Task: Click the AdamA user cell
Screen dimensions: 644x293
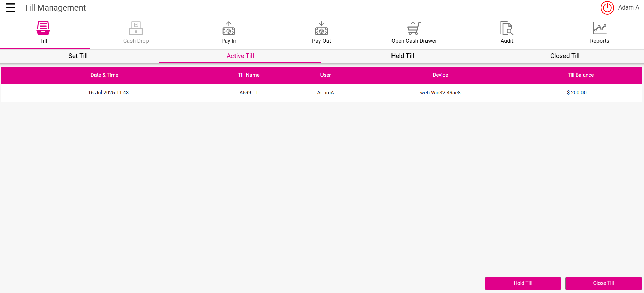Action: pos(326,93)
